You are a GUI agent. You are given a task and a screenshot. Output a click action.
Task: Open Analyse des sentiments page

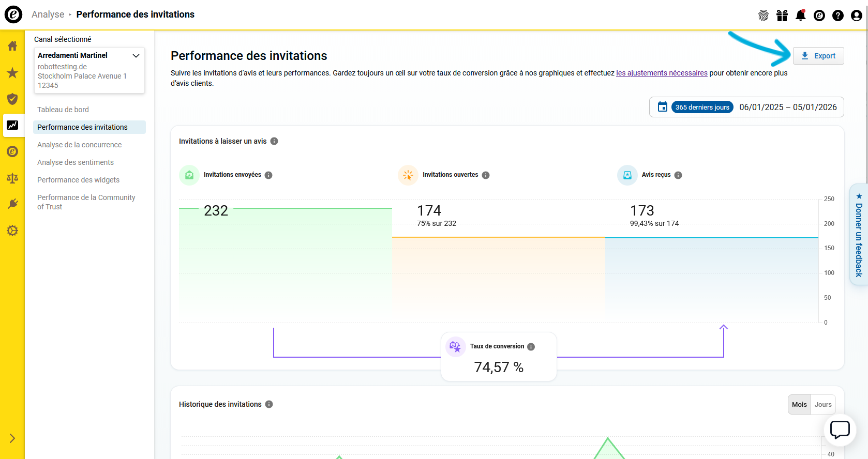(76, 162)
